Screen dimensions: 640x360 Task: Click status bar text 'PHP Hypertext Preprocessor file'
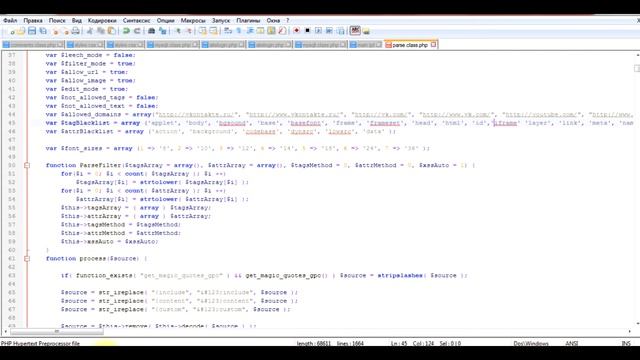[40, 344]
